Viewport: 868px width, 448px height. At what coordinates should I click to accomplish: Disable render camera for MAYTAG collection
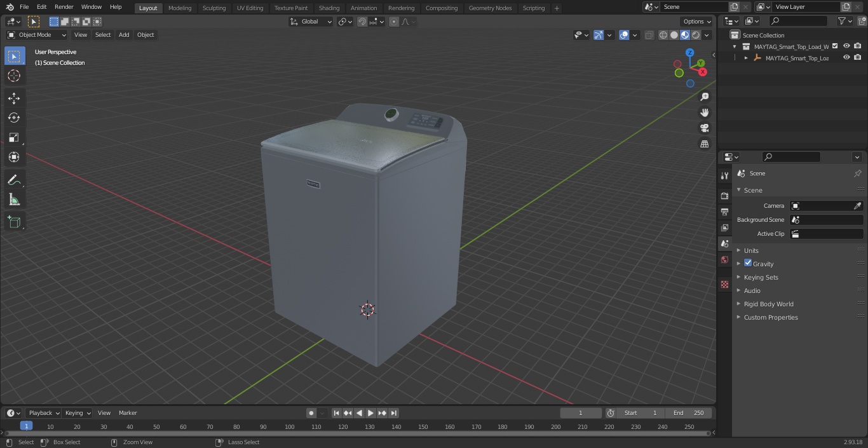coord(858,46)
